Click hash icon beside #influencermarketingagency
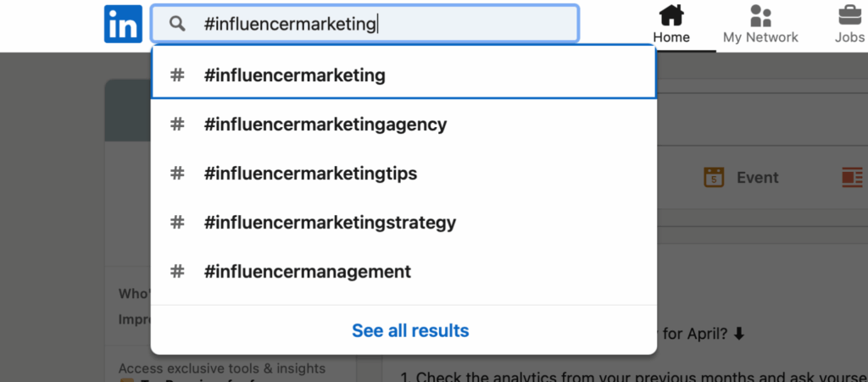Screen dimensions: 868x382 [177, 124]
